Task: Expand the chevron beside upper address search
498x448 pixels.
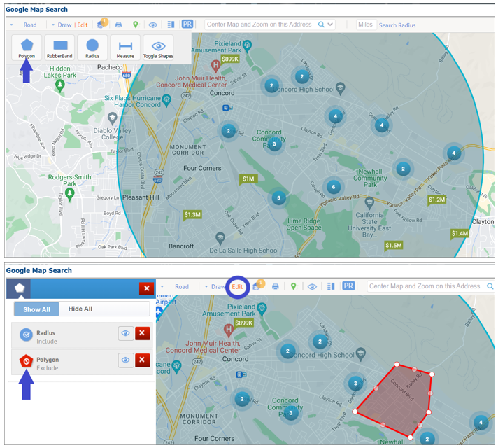Action: tap(330, 24)
